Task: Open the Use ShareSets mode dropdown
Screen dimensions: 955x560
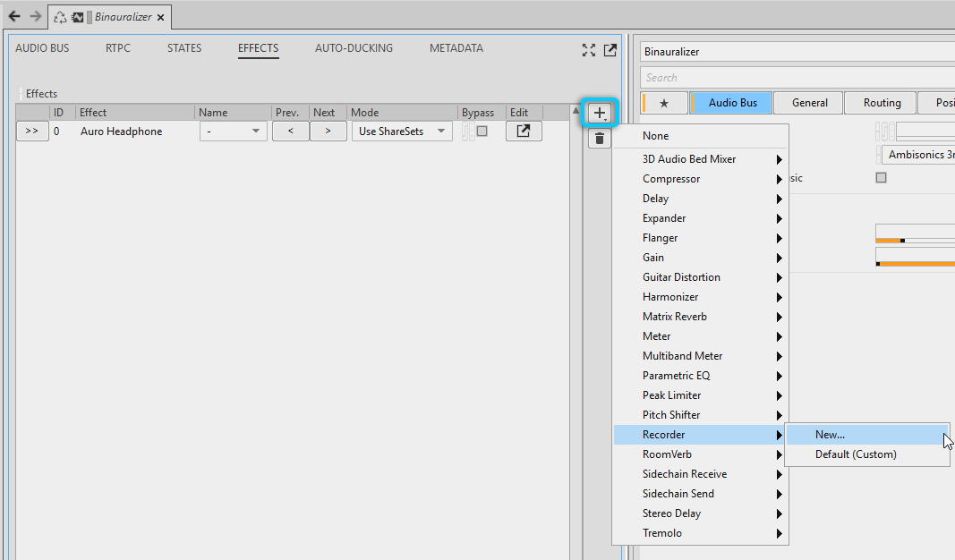Action: 401,132
